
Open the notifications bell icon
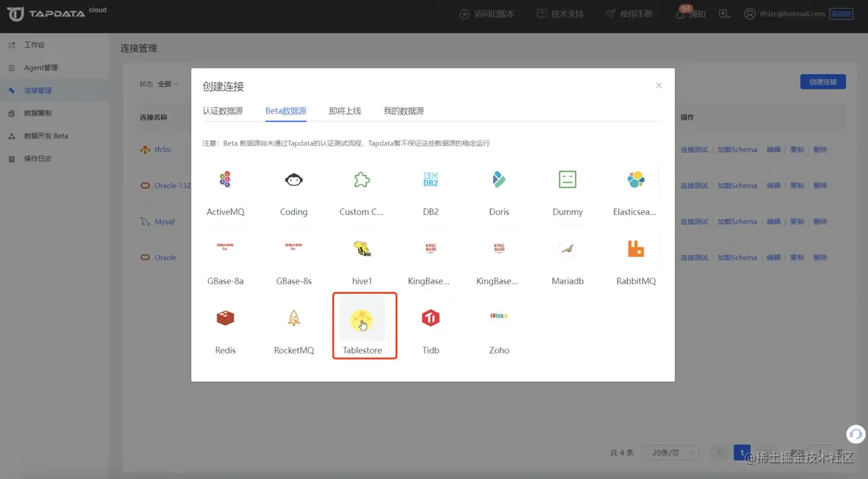coord(679,14)
